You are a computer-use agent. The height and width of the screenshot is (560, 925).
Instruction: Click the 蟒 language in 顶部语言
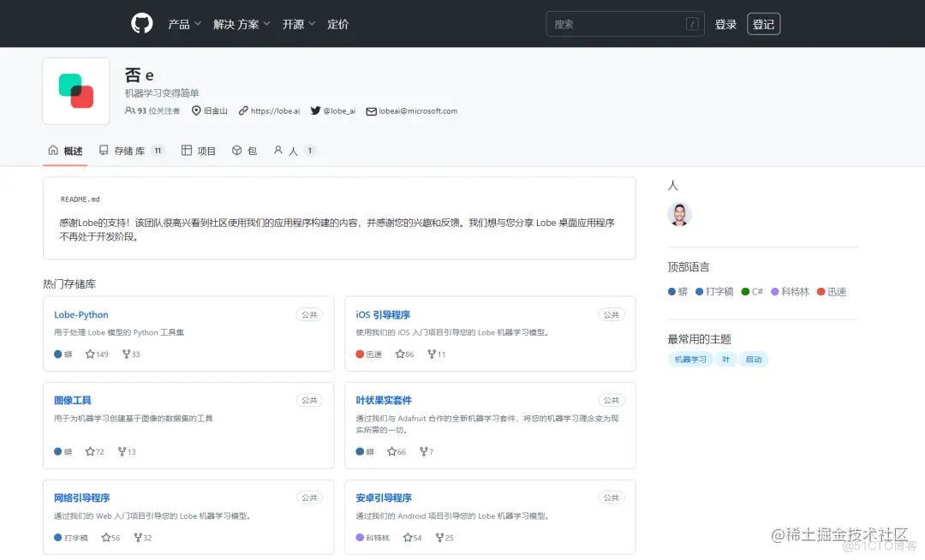677,292
